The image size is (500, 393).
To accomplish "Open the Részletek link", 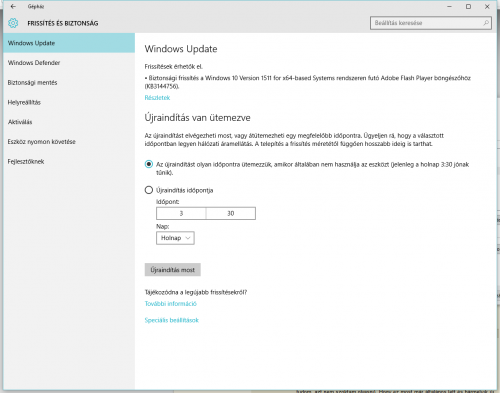I will click(157, 98).
